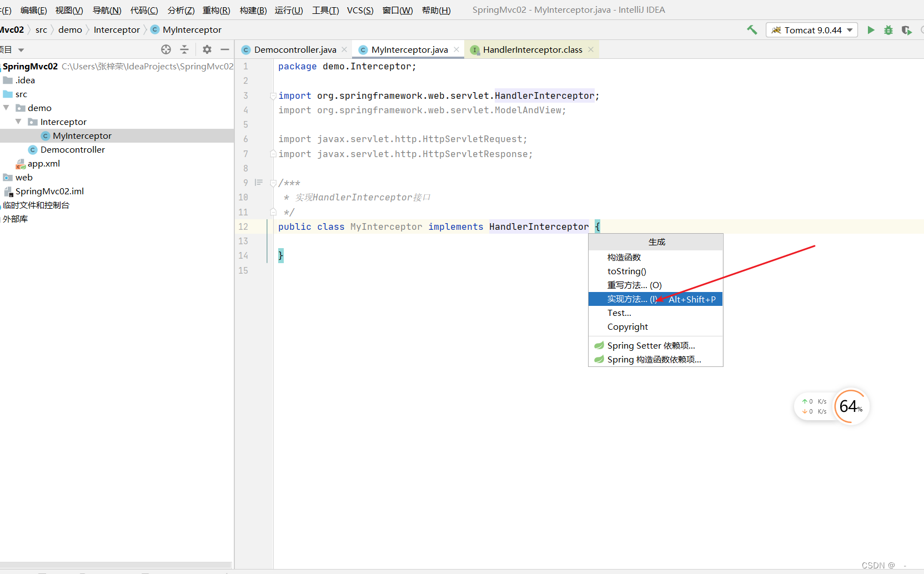
Task: Open the 运行(U) menu
Action: point(289,10)
